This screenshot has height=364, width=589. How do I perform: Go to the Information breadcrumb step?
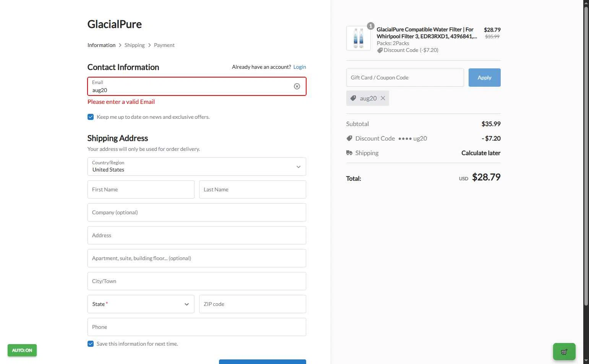point(101,45)
